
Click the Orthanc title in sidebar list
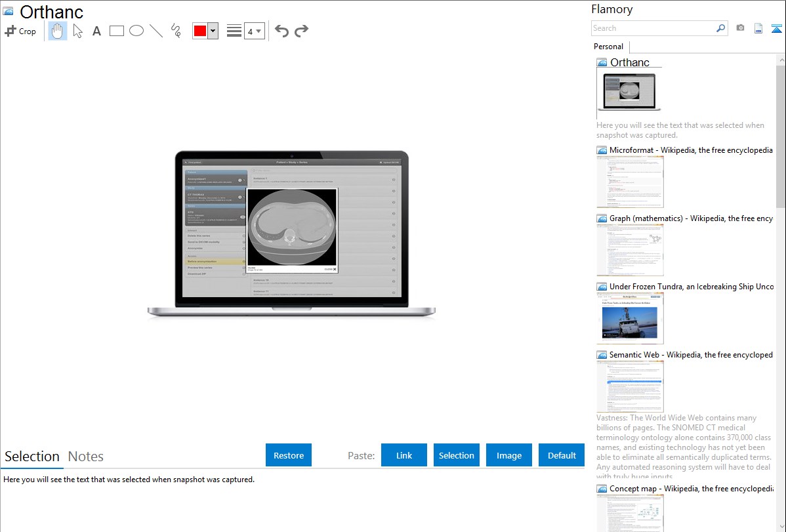click(630, 62)
